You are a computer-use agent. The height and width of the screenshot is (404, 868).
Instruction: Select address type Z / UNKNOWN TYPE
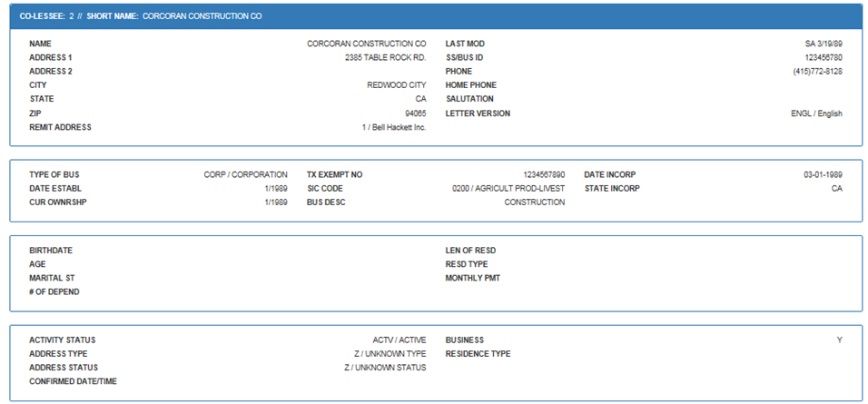point(390,354)
